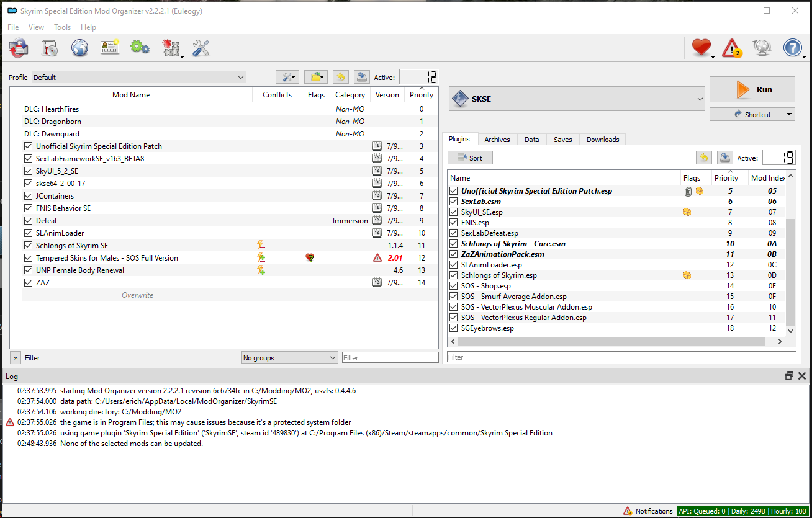
Task: Switch to the Archives tab
Action: pyautogui.click(x=497, y=140)
